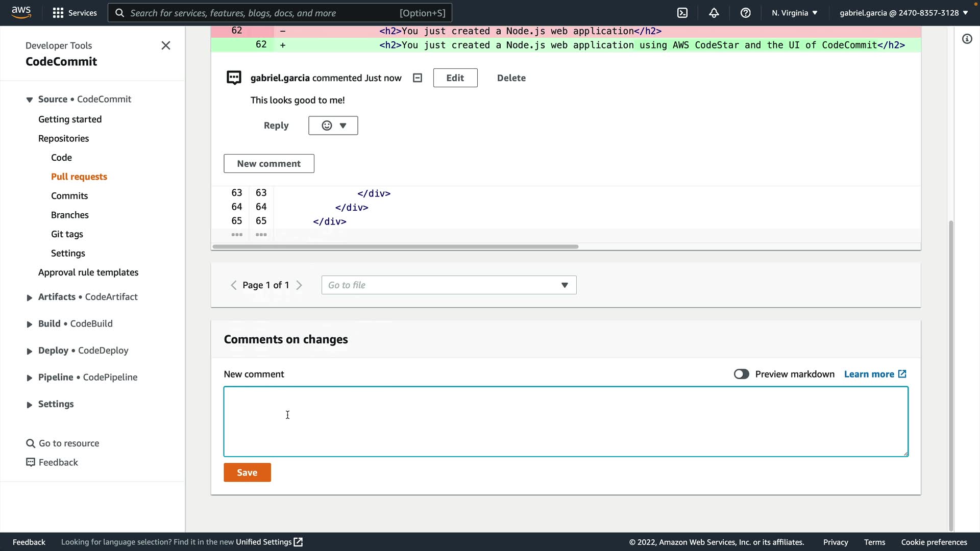Click into the New comment text area
This screenshot has width=980, height=551.
(x=566, y=421)
